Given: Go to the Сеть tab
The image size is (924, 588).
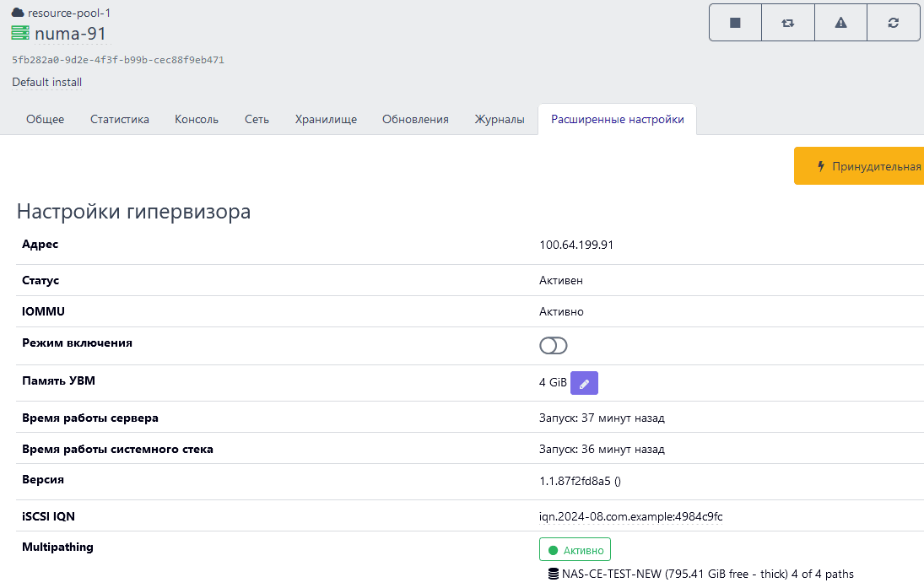Looking at the screenshot, I should 257,119.
